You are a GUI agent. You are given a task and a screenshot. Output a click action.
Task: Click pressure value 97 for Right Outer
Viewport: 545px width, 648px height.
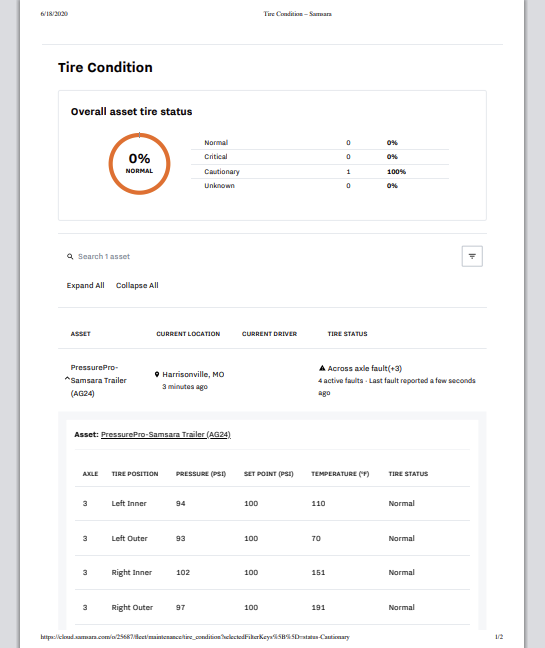click(181, 608)
